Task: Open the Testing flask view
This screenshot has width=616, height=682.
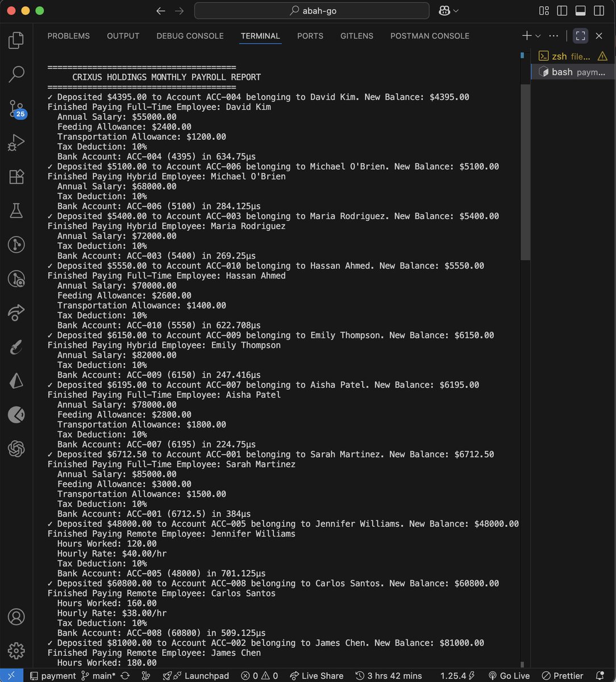Action: pos(16,210)
